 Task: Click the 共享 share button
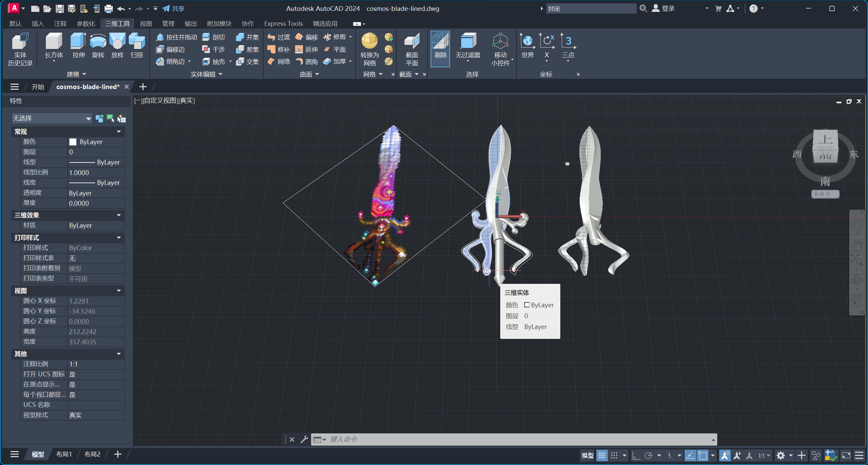173,8
